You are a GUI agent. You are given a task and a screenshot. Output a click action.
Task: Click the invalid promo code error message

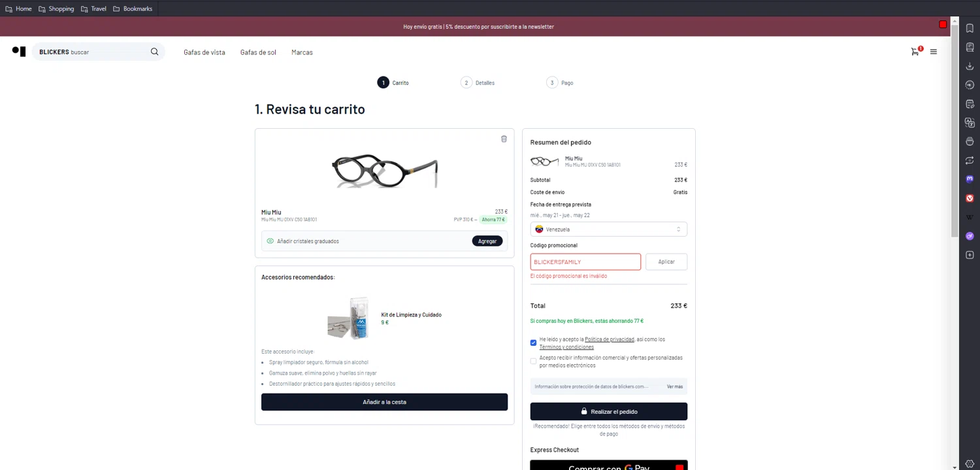(x=568, y=276)
